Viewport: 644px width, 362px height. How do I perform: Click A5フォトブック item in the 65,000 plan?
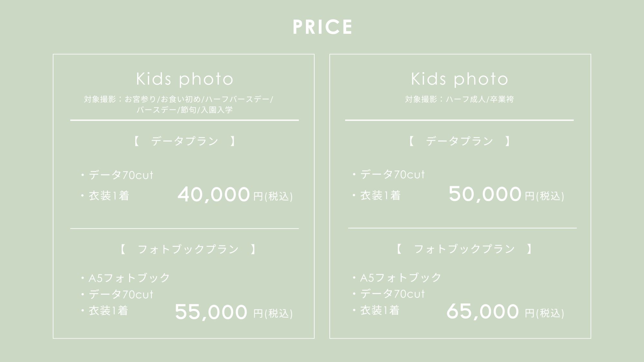400,277
